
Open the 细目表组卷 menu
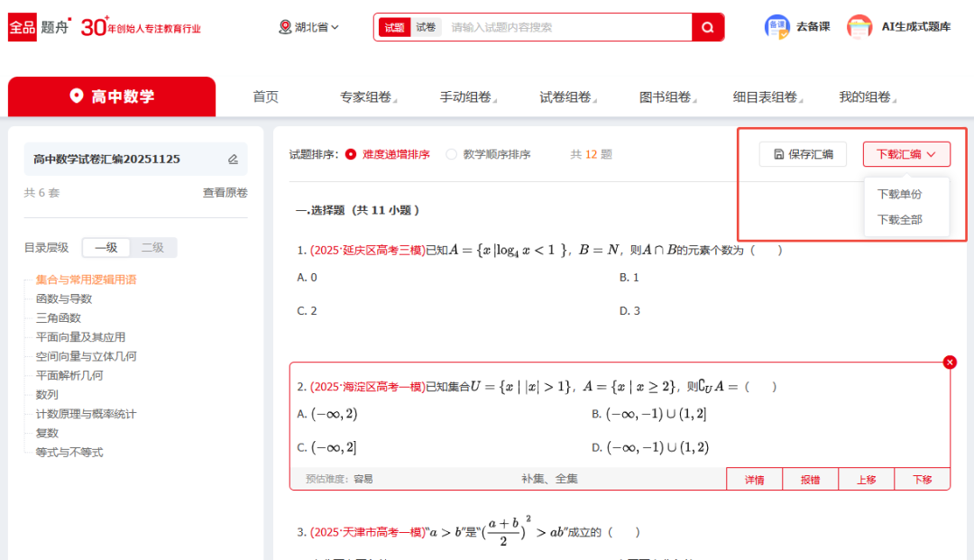(x=767, y=96)
